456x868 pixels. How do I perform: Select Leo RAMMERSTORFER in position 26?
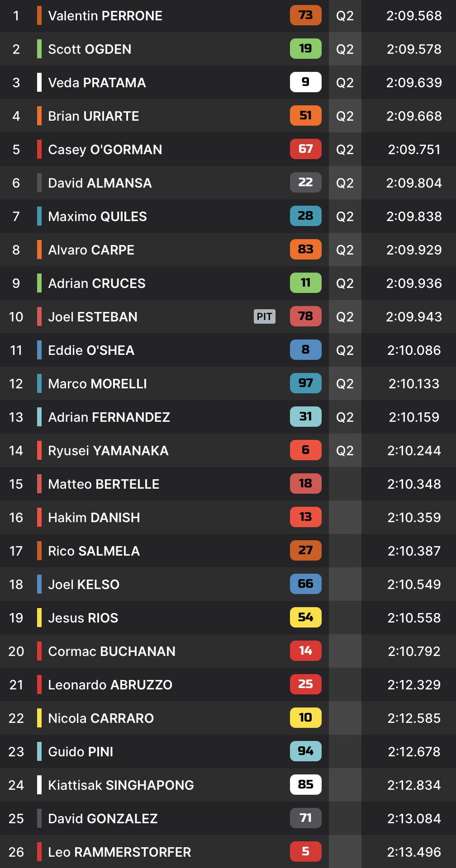click(x=228, y=852)
